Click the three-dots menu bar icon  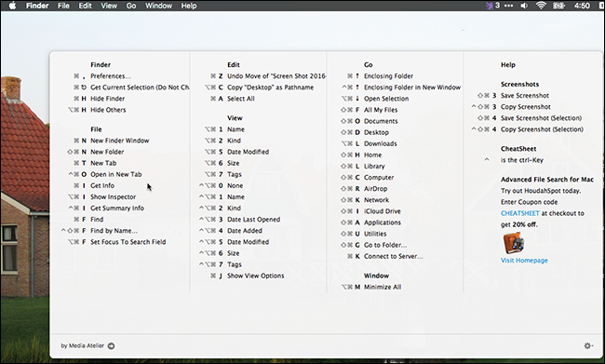508,6
